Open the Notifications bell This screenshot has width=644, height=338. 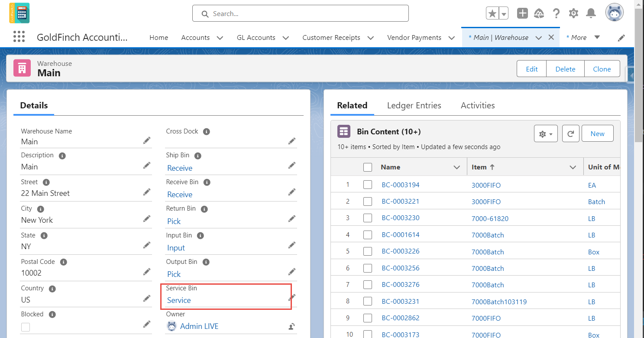coord(591,13)
